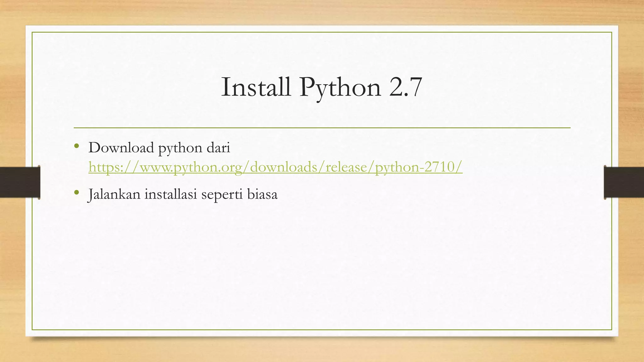This screenshot has height=362, width=644.
Task: Click the 'Download python dari' bullet text
Action: point(159,148)
